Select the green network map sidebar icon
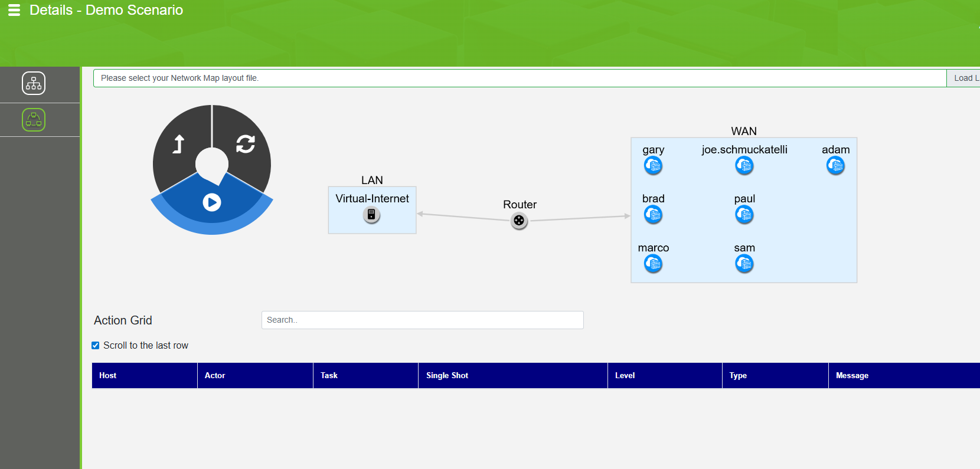The image size is (980, 469). tap(34, 120)
